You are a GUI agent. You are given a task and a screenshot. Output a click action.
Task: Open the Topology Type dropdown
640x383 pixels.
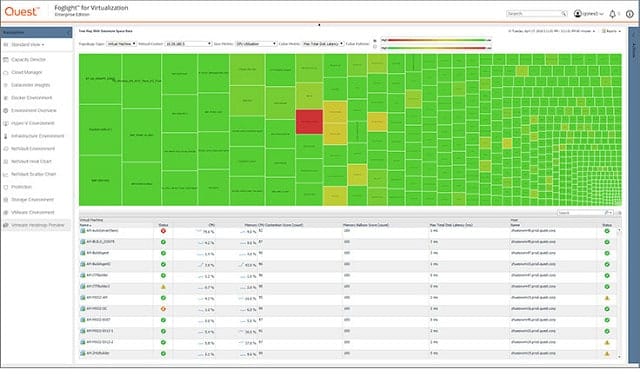point(121,44)
